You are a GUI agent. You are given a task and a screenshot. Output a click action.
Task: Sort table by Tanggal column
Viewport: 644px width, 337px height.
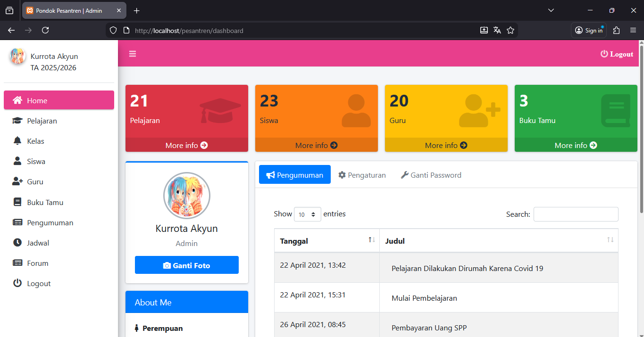(x=371, y=240)
